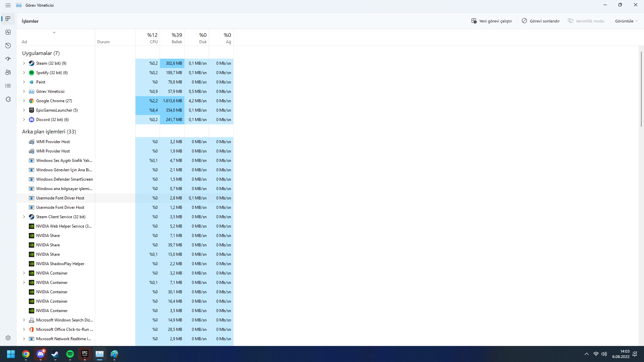Click Yeni görevi çalıştır button

coord(491,21)
